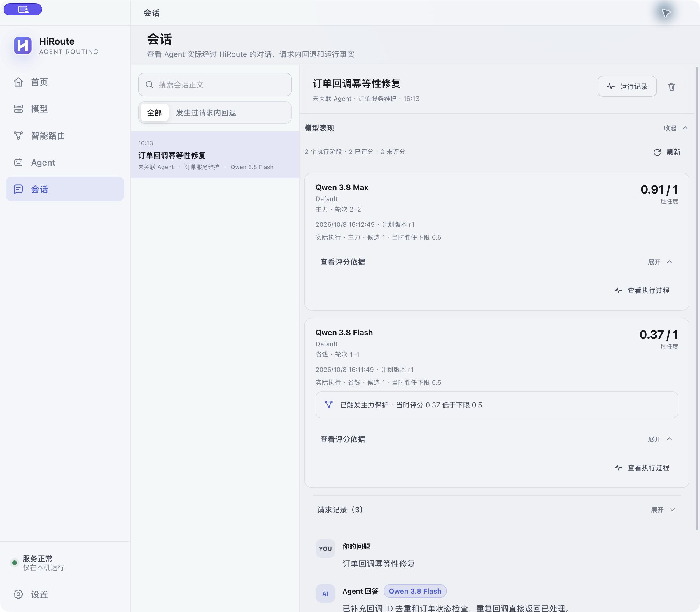Open the 16:13 订单回调幂等性修复 conversation

(215, 155)
